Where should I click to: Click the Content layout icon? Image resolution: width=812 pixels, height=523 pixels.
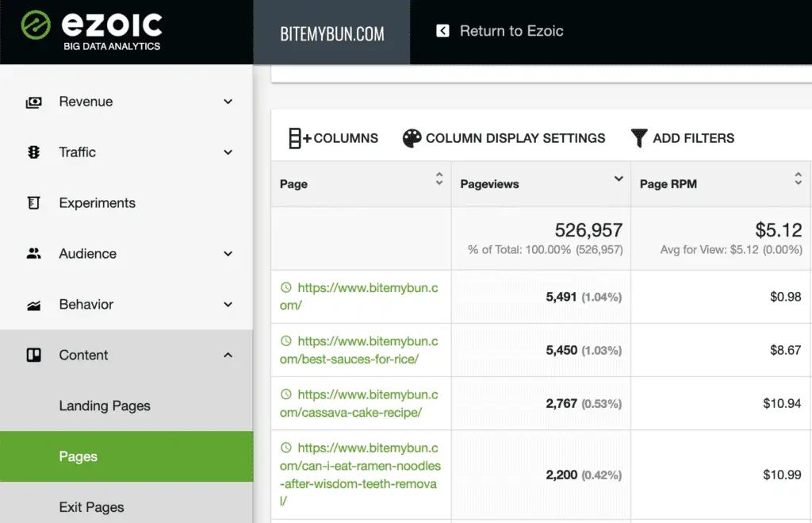pyautogui.click(x=33, y=355)
